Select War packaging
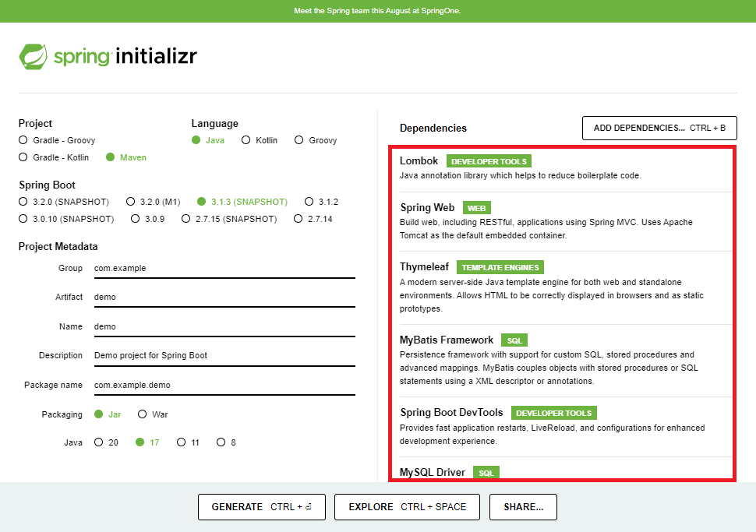 click(153, 414)
